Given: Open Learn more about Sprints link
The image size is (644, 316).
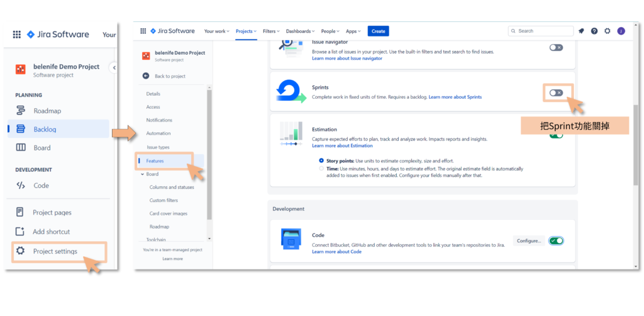Looking at the screenshot, I should point(455,97).
